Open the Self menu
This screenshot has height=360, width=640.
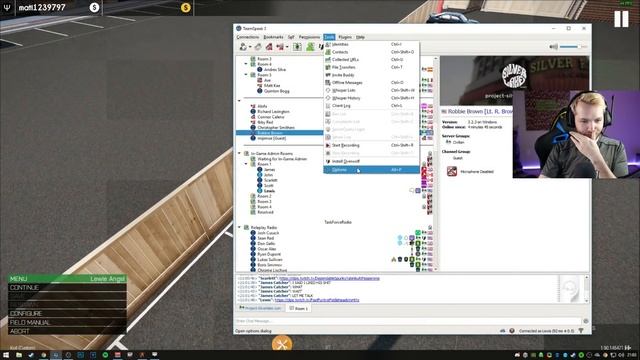click(291, 37)
